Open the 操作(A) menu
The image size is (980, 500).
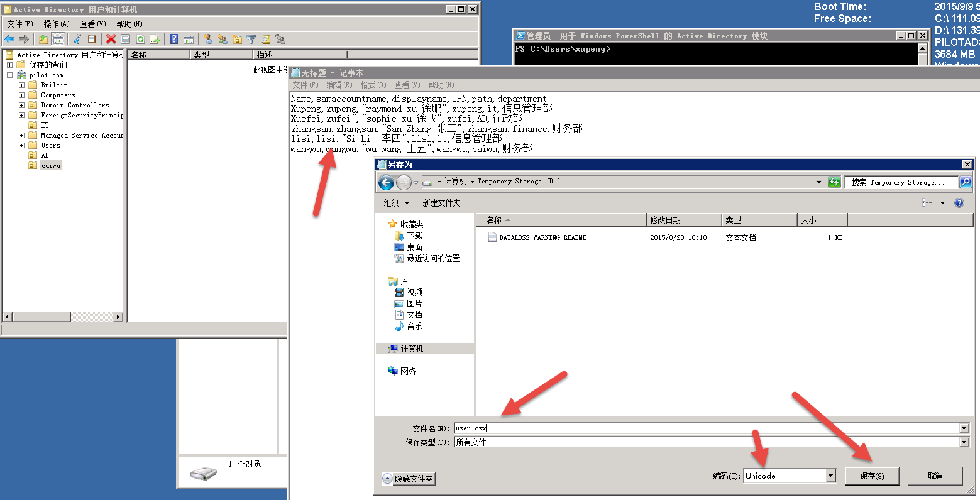[x=57, y=24]
